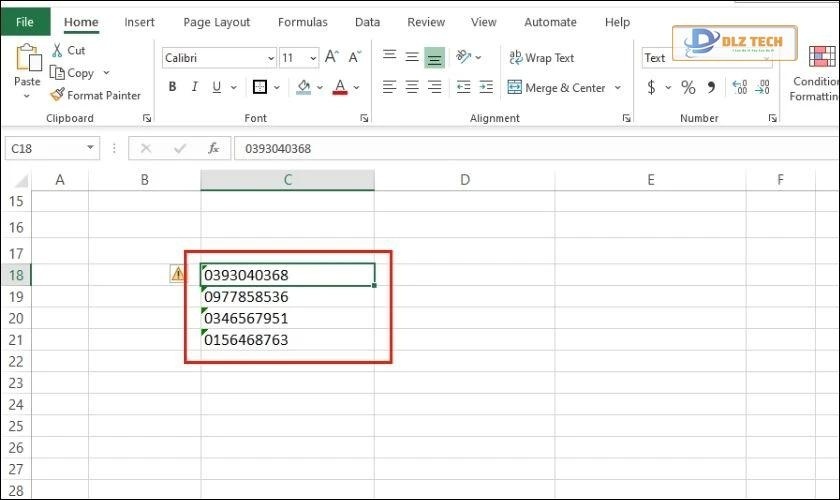Screen dimensions: 840x500
Task: Select cell containing 0977858536
Action: (287, 297)
